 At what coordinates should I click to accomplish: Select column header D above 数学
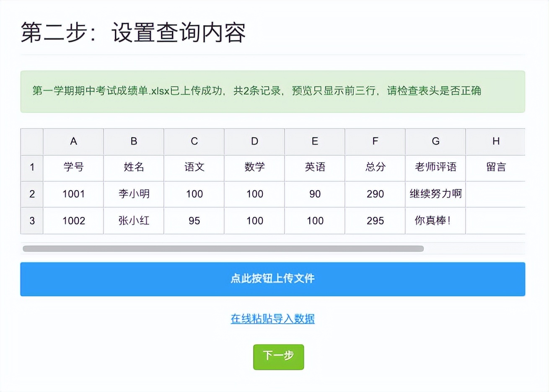tap(254, 141)
